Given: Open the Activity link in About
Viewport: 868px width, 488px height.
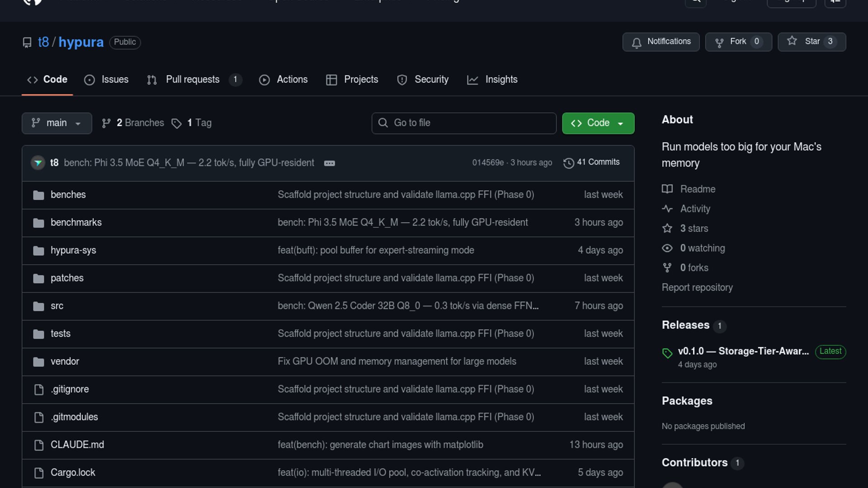Looking at the screenshot, I should (695, 209).
